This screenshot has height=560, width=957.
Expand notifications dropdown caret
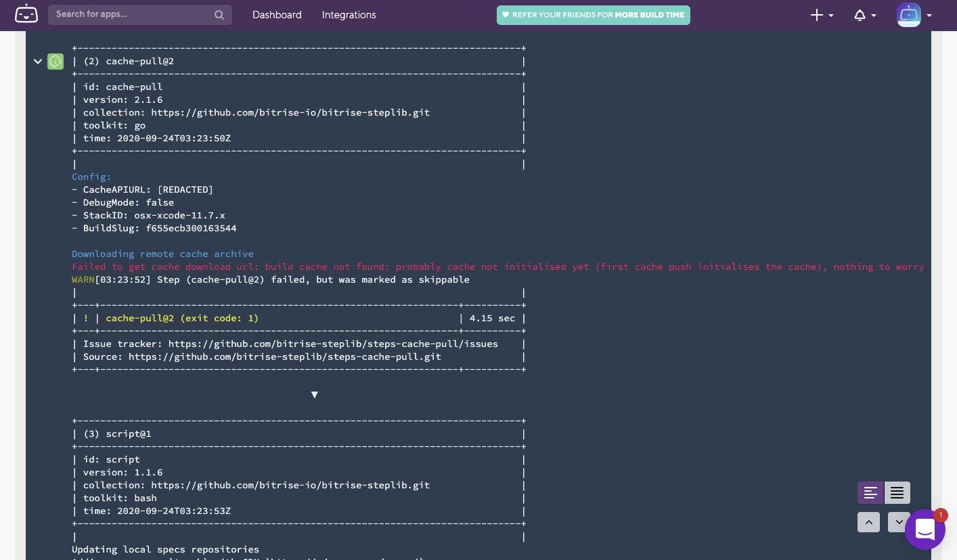pyautogui.click(x=874, y=16)
